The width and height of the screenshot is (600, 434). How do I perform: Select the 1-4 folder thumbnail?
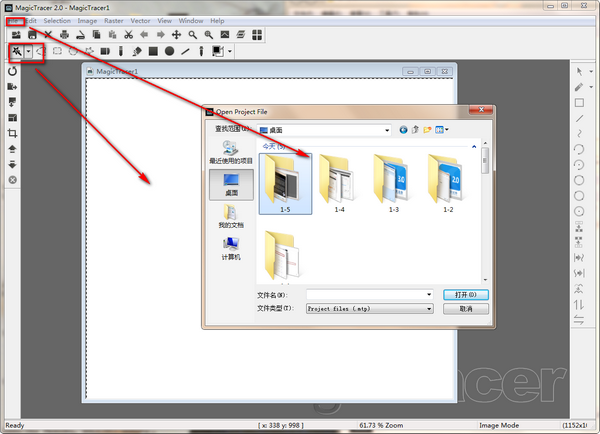click(x=339, y=183)
